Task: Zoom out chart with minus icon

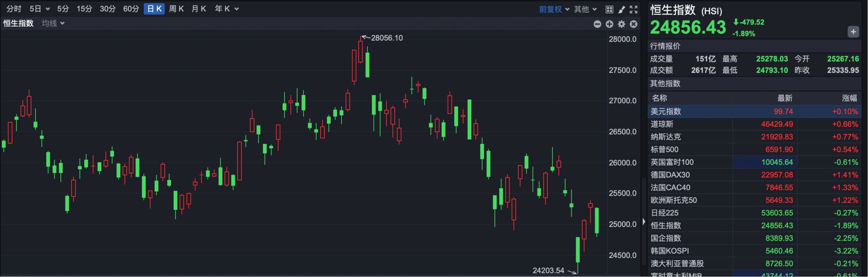Action: pos(597,24)
